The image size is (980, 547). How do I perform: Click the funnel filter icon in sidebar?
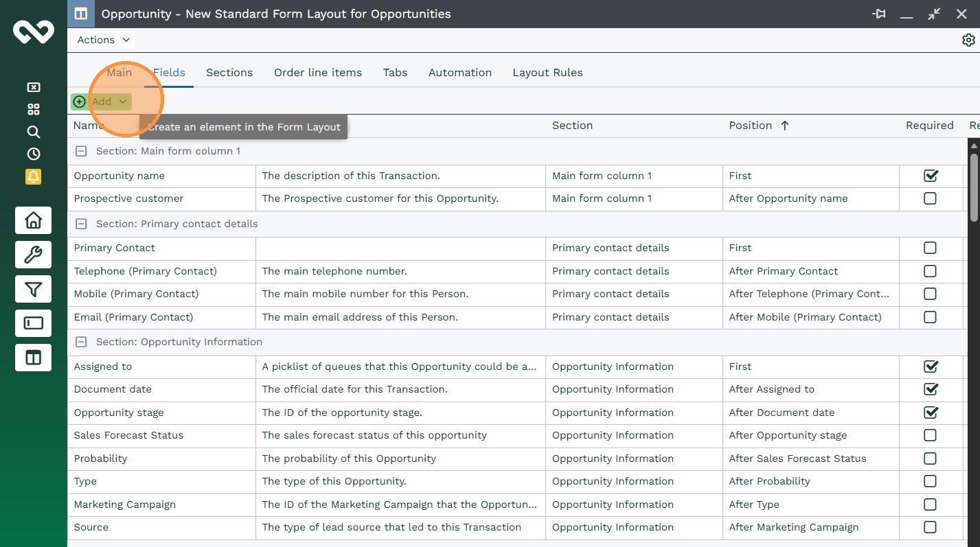coord(33,289)
